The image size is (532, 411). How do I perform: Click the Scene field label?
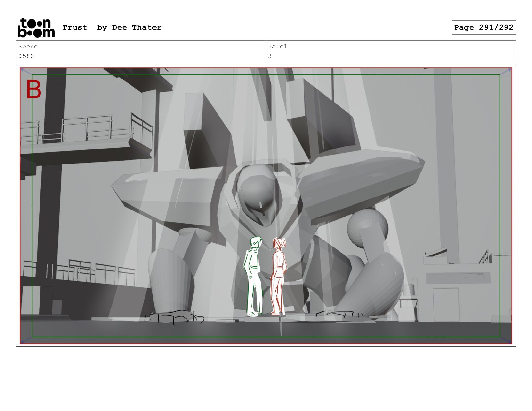(28, 47)
